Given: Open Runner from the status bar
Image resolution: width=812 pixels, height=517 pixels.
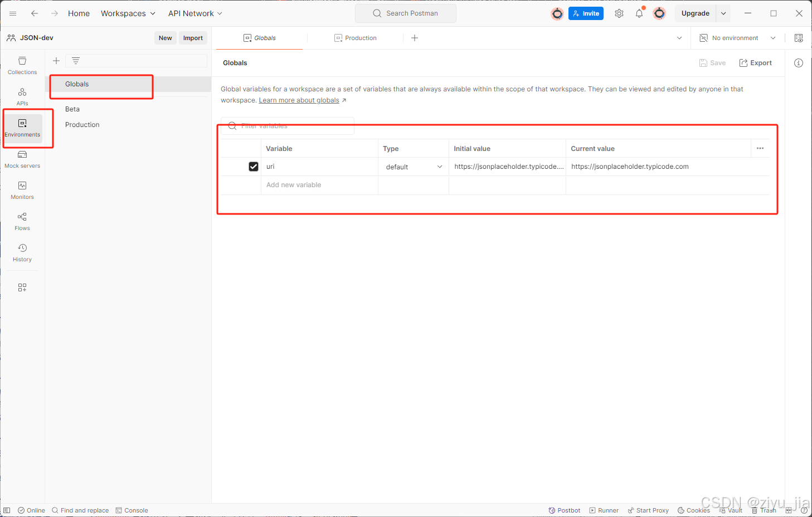Looking at the screenshot, I should click(x=604, y=510).
